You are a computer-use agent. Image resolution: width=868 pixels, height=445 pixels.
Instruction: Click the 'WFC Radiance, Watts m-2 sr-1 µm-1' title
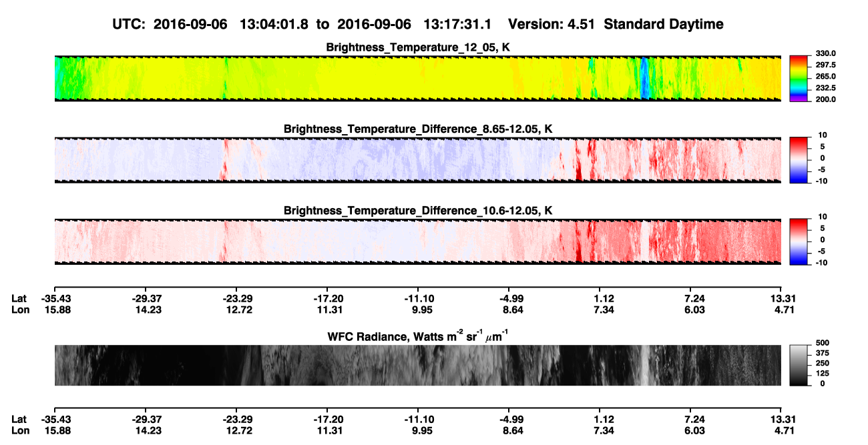(x=418, y=336)
